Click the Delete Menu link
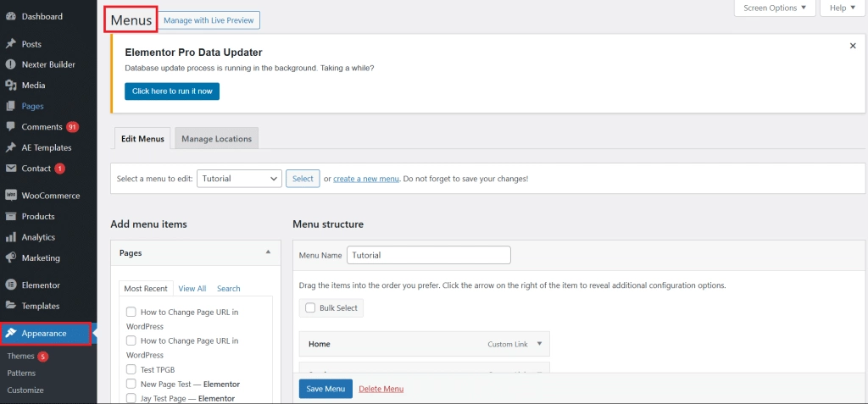The image size is (868, 404). tap(381, 389)
